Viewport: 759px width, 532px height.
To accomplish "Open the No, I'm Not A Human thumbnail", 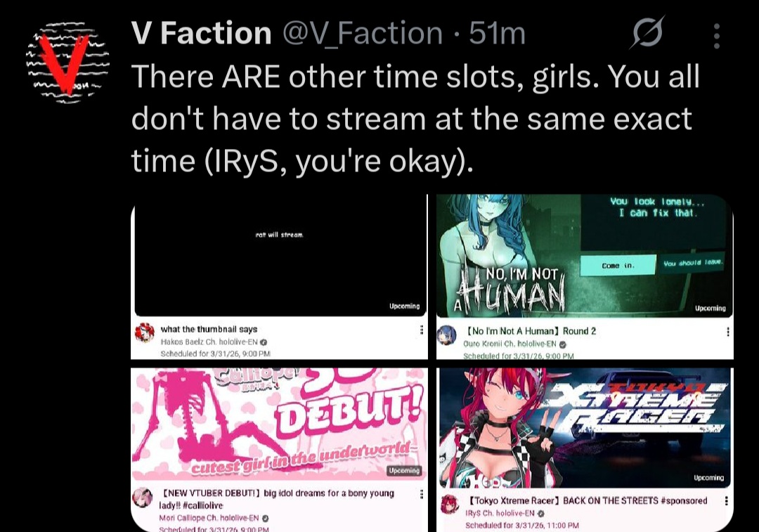I will (x=585, y=256).
